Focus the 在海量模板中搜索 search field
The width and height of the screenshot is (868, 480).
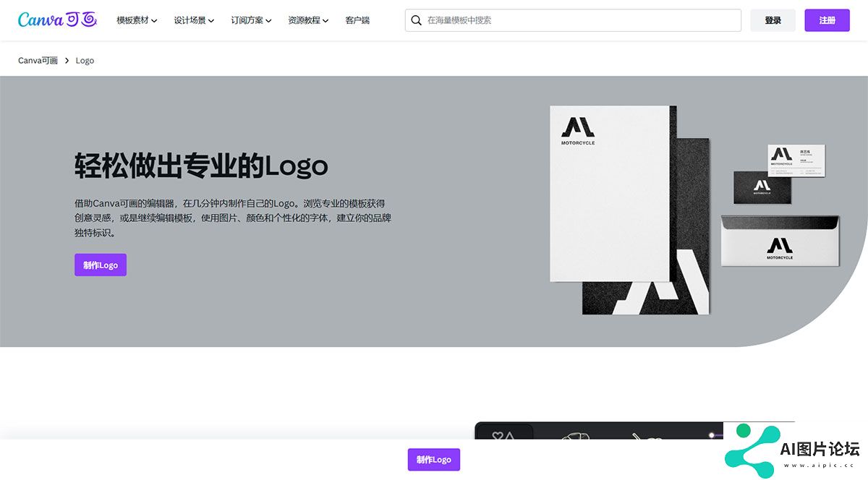(573, 20)
